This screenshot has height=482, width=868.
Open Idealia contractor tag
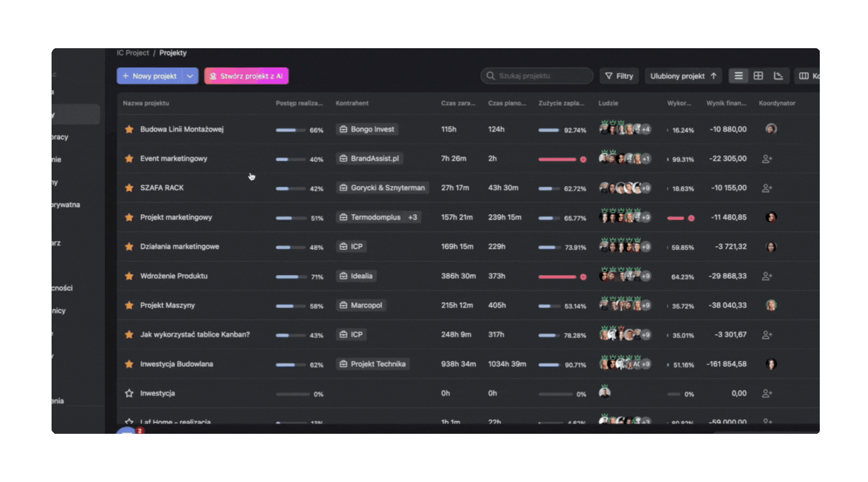[356, 276]
